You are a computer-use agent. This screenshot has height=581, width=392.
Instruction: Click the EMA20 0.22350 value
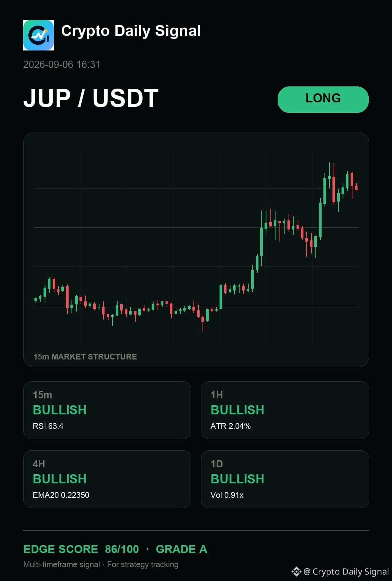pyautogui.click(x=61, y=495)
